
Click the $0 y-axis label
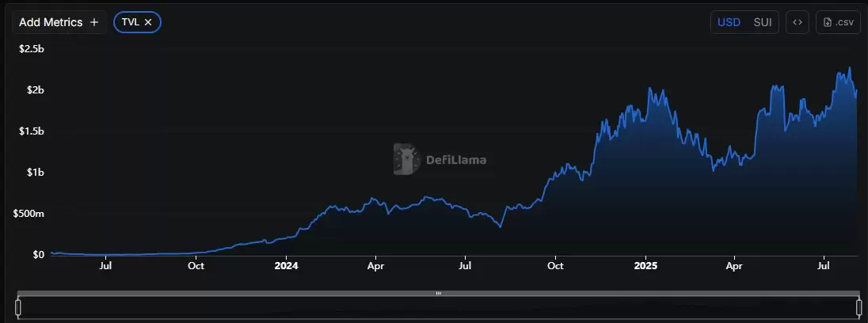tap(38, 255)
